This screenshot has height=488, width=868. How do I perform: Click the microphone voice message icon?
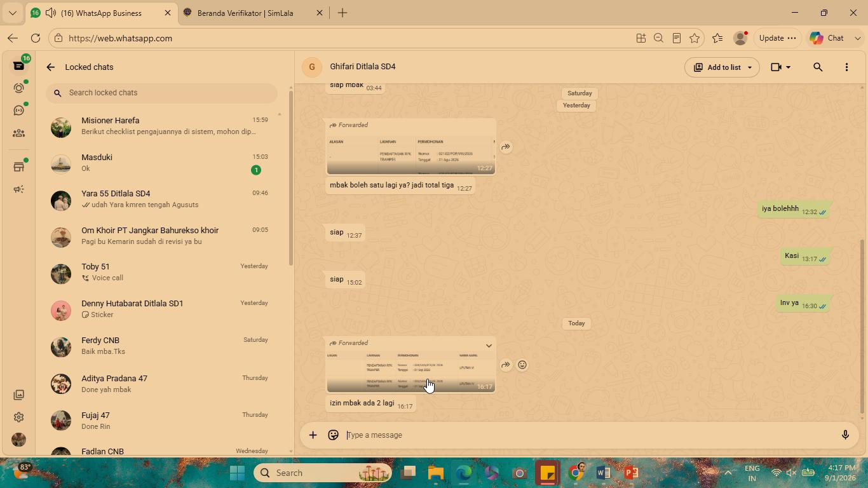point(845,435)
